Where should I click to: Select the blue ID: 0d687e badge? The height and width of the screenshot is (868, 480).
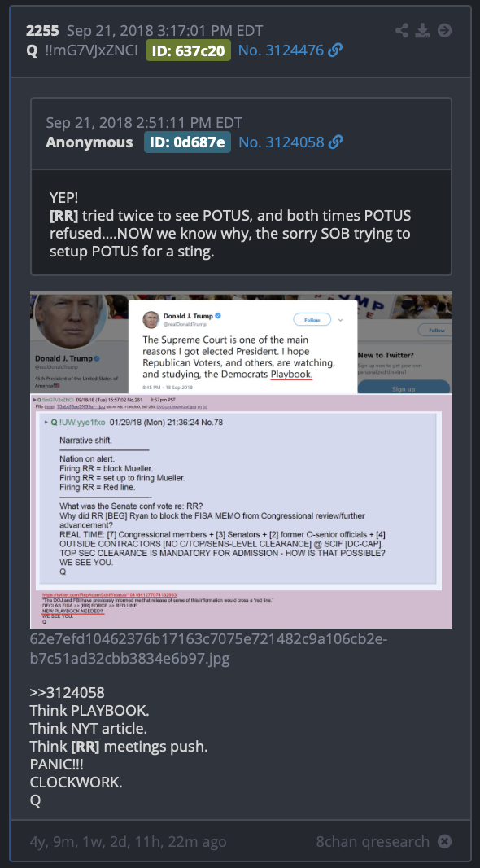click(x=187, y=142)
